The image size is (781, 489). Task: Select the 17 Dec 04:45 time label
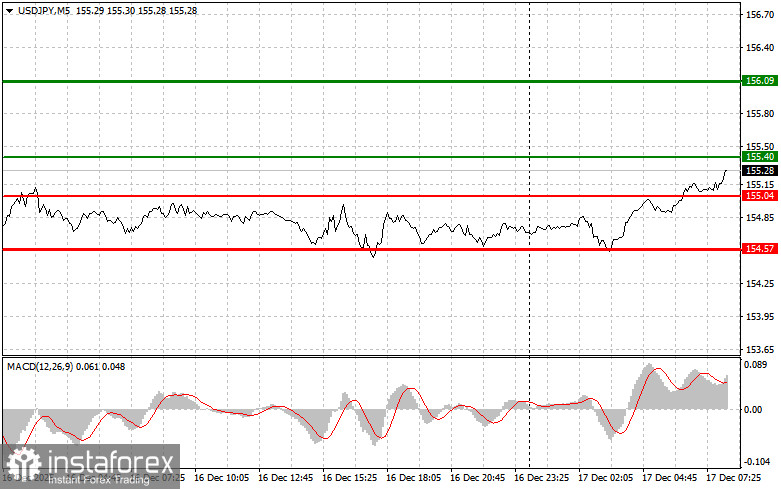pyautogui.click(x=669, y=478)
